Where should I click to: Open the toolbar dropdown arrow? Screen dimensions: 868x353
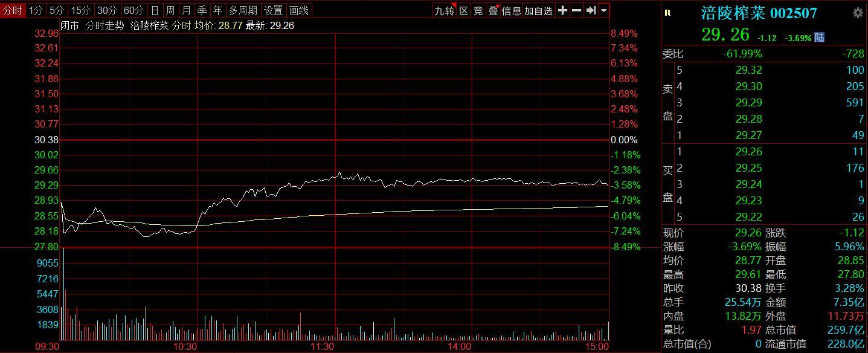(603, 10)
